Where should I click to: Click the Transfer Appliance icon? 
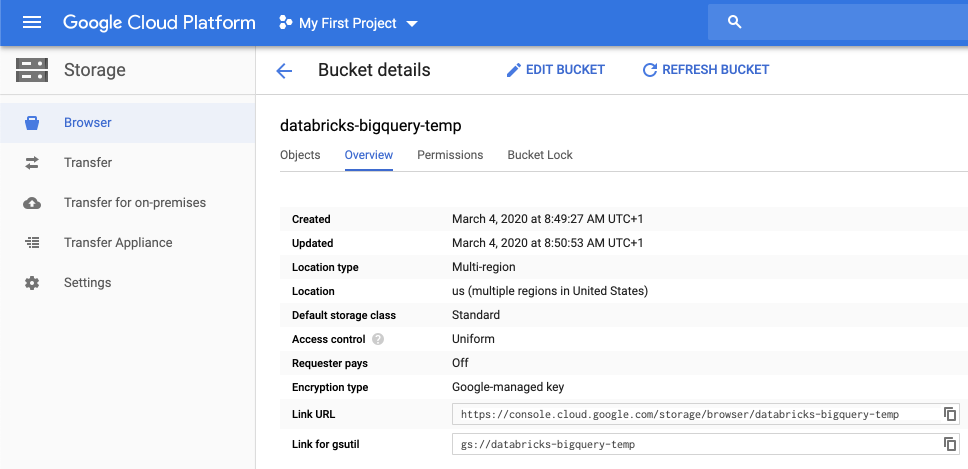[x=32, y=243]
